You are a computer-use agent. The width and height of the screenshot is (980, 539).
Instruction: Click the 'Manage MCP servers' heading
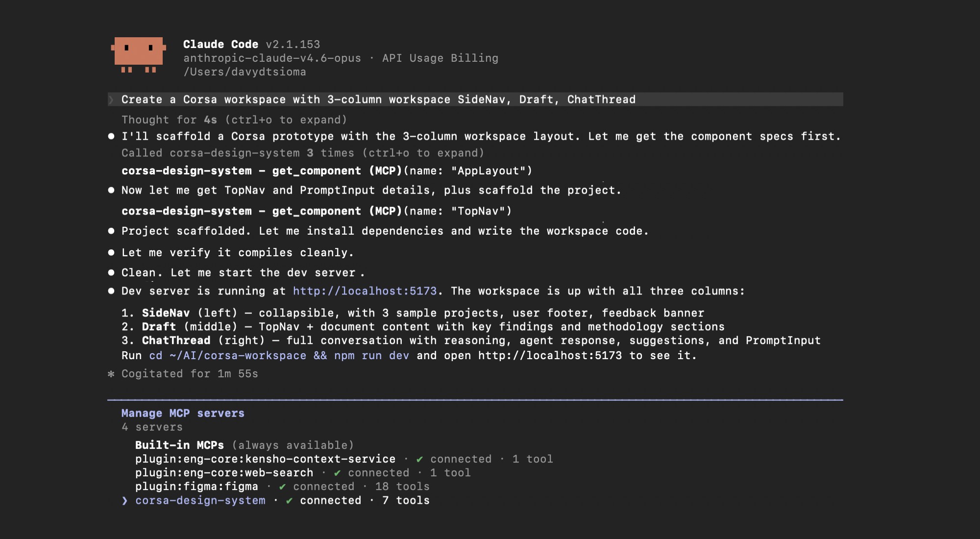click(x=183, y=414)
